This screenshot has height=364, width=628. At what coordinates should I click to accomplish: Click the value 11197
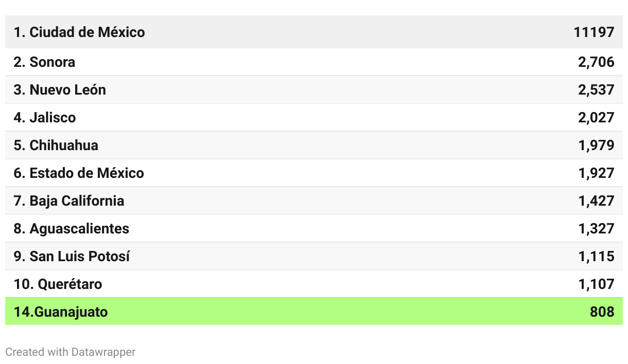594,32
